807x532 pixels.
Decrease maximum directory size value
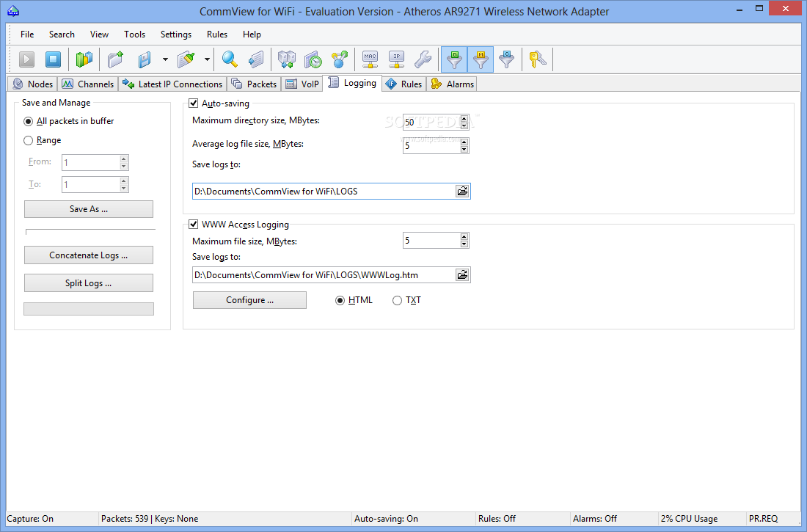click(464, 125)
